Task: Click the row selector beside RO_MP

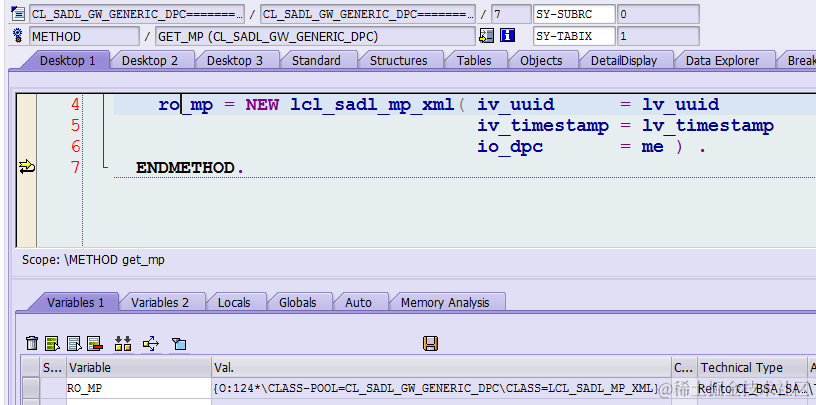Action: click(31, 388)
